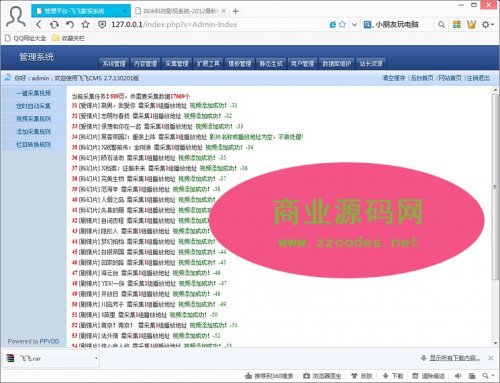The height and width of the screenshot is (383, 500).
Task: Show all downloads link in download bar
Action: click(x=451, y=358)
